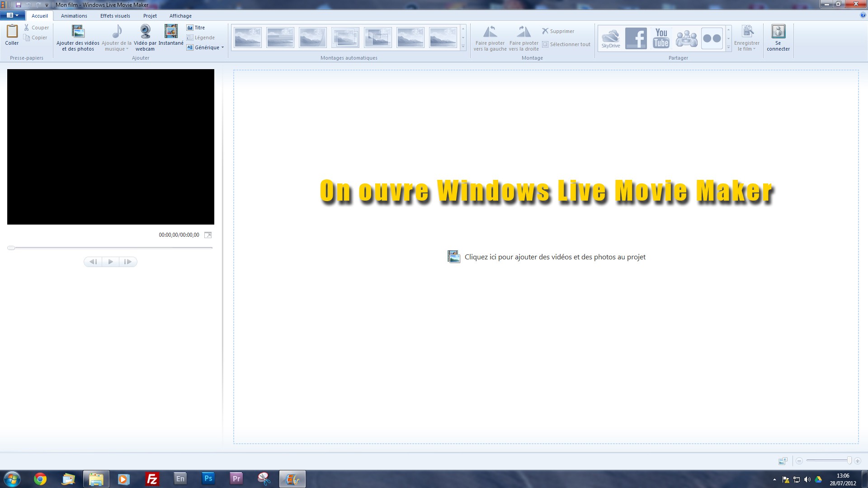This screenshot has height=488, width=868.
Task: Add a Titre to the movie
Action: [196, 28]
